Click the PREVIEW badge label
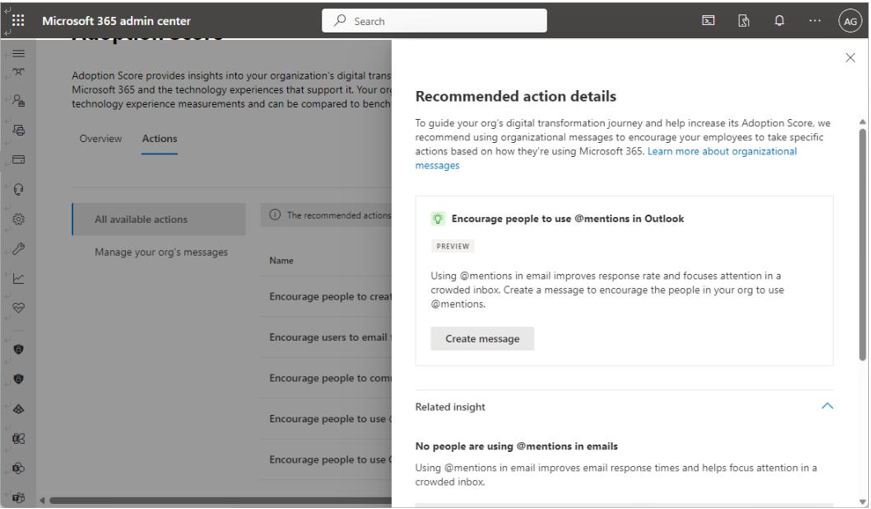871x509 pixels. (x=453, y=246)
